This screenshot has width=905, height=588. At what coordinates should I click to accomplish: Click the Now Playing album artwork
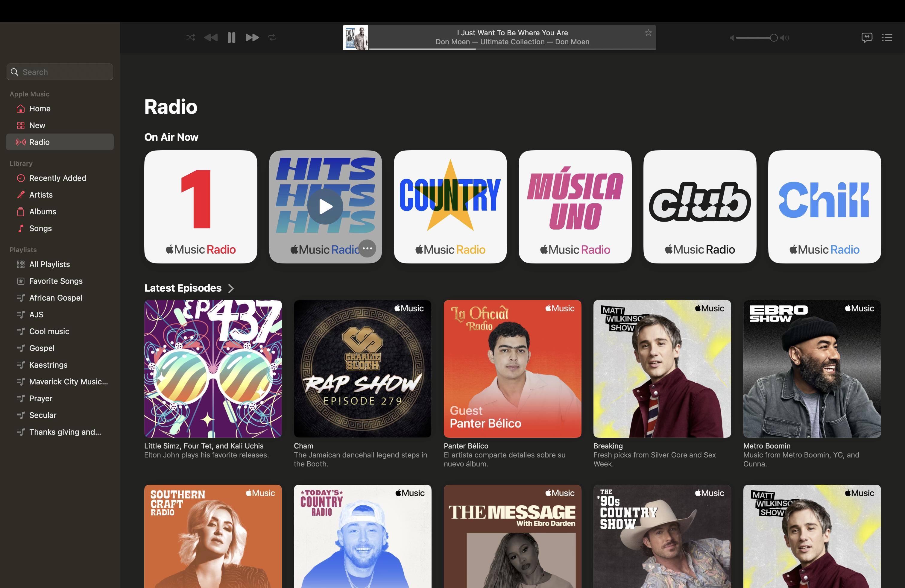coord(355,38)
